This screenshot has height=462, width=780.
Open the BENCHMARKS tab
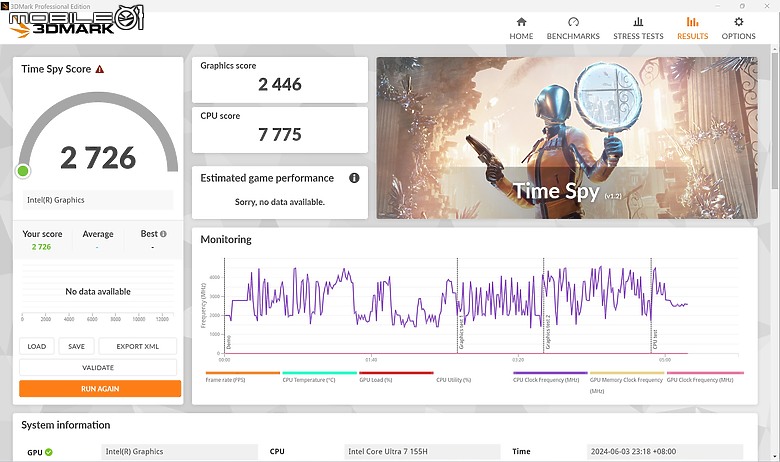click(x=573, y=28)
